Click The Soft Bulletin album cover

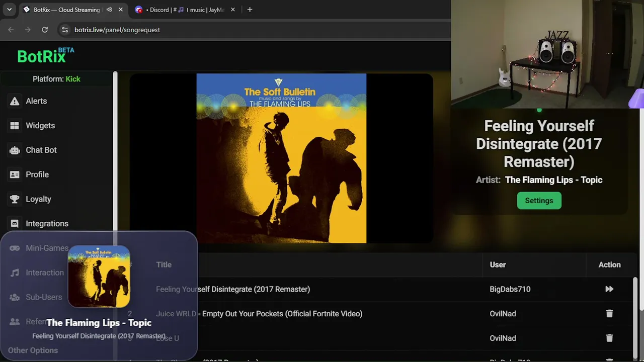pyautogui.click(x=281, y=158)
